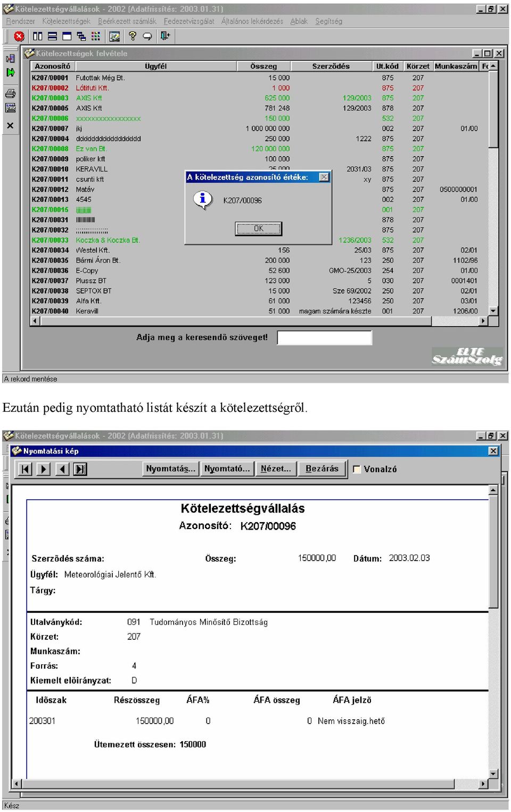The height and width of the screenshot is (812, 511).
Task: Jump to last page in print preview
Action: [80, 469]
